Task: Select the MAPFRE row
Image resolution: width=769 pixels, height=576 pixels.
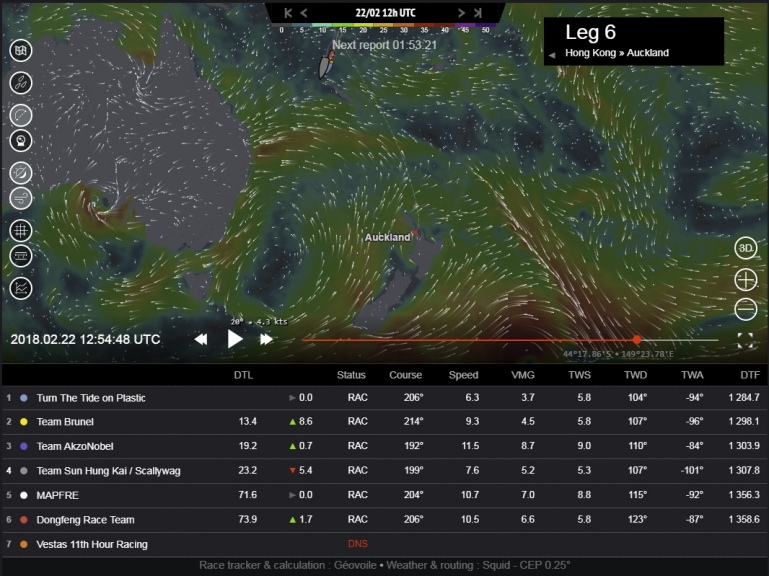Action: (384, 495)
